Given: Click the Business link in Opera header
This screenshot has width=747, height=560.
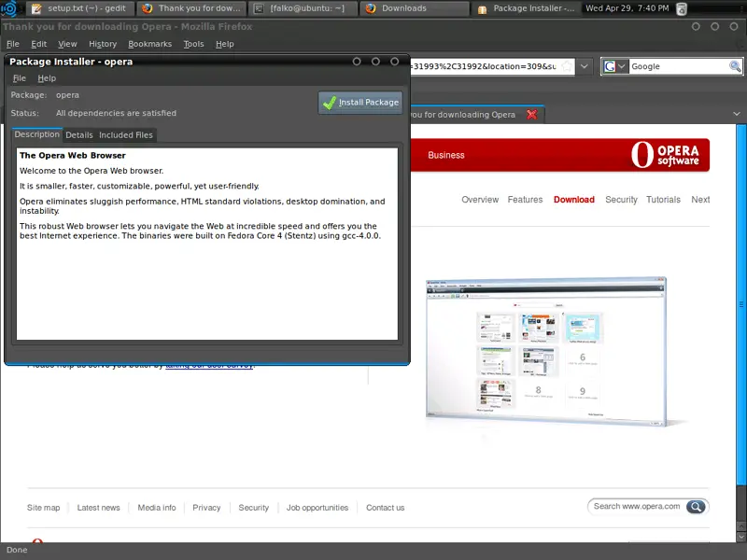Looking at the screenshot, I should (x=446, y=155).
